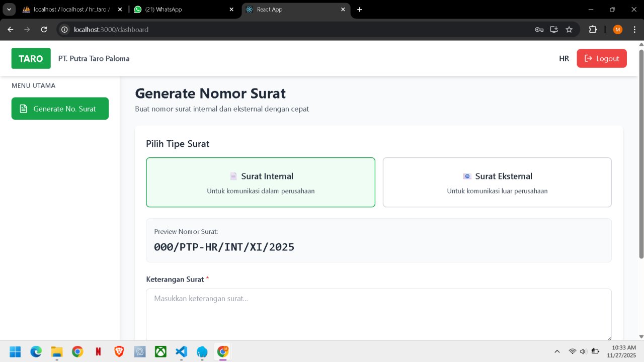Open Generate No. Surat sidebar menu
The width and height of the screenshot is (644, 362).
pos(60,109)
